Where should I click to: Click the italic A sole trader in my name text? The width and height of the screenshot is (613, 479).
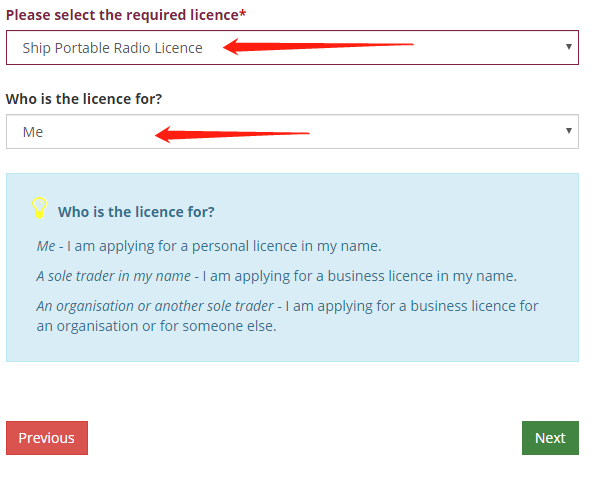tap(113, 276)
